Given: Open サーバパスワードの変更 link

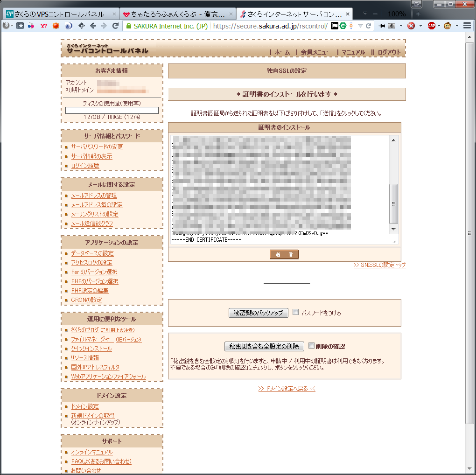Looking at the screenshot, I should click(97, 147).
